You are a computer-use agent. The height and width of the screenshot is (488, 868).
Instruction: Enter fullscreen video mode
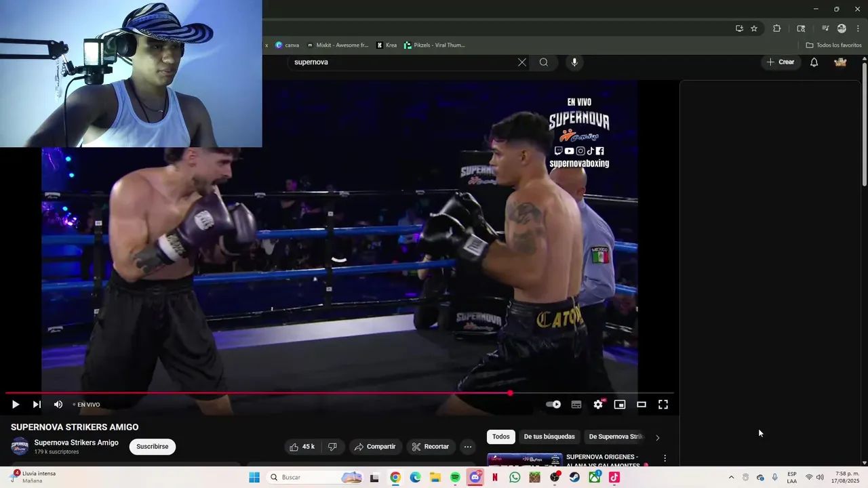[x=663, y=405]
